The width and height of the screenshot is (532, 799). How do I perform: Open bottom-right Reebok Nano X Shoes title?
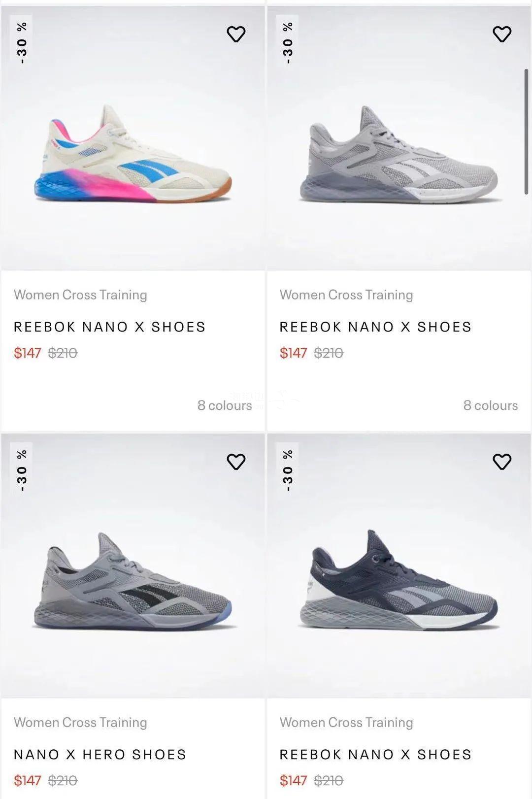pos(375,755)
